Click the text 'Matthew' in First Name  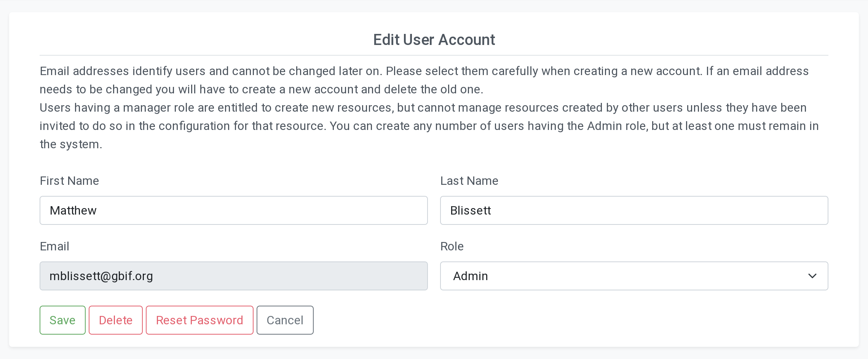[x=73, y=210]
